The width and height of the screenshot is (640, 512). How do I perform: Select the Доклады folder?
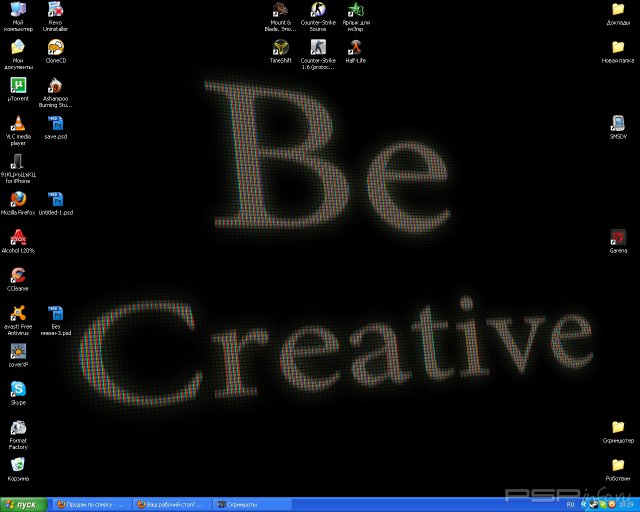point(618,10)
